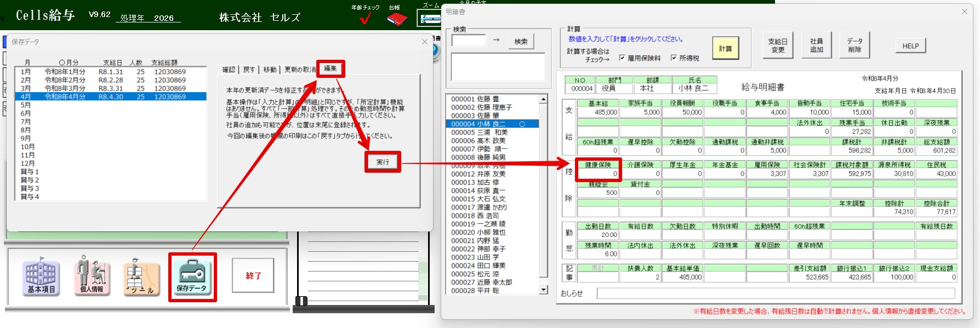980x328 pixels.
Task: Select the 戻す tab
Action: [x=249, y=70]
